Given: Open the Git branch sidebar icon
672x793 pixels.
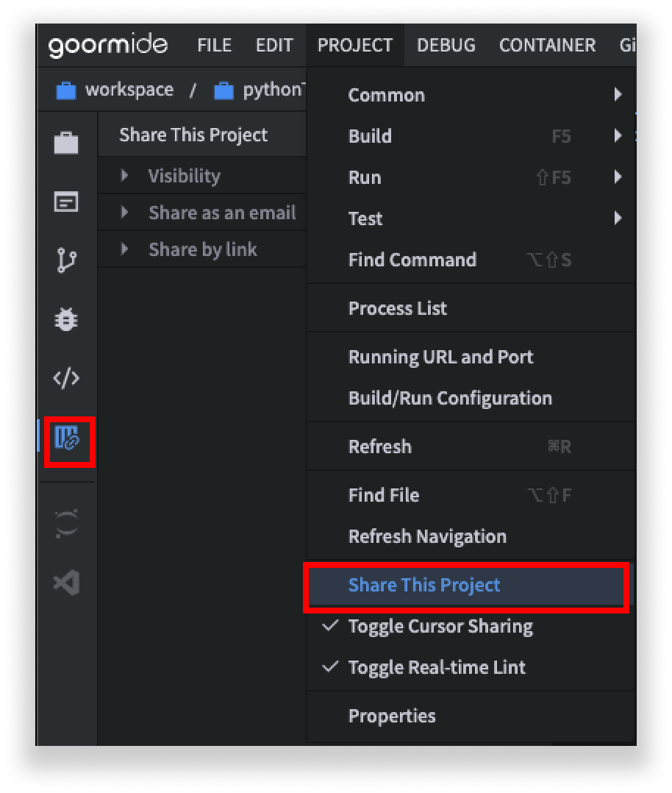Looking at the screenshot, I should tap(66, 260).
